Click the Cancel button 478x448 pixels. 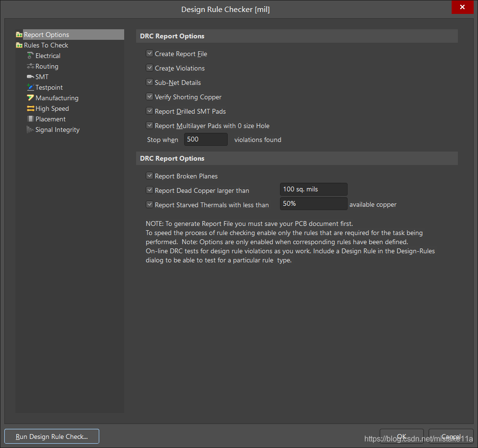point(451,436)
